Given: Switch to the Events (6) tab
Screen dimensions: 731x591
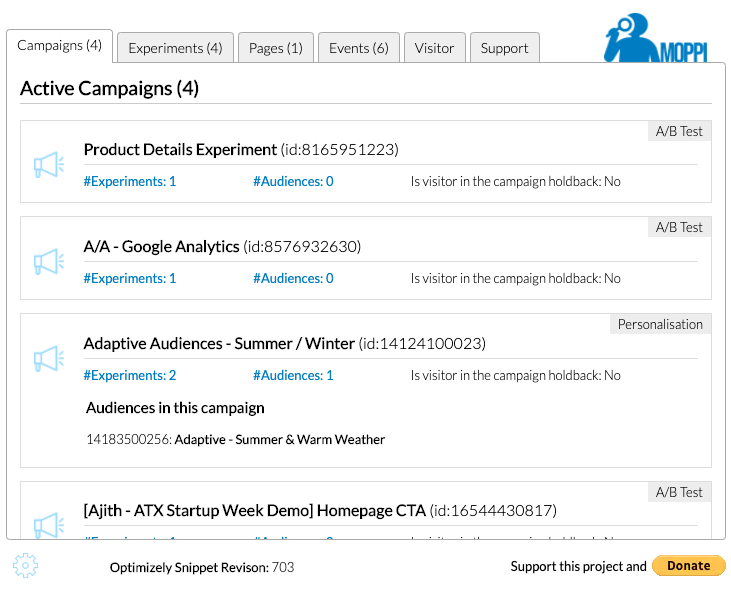Looking at the screenshot, I should (x=359, y=48).
